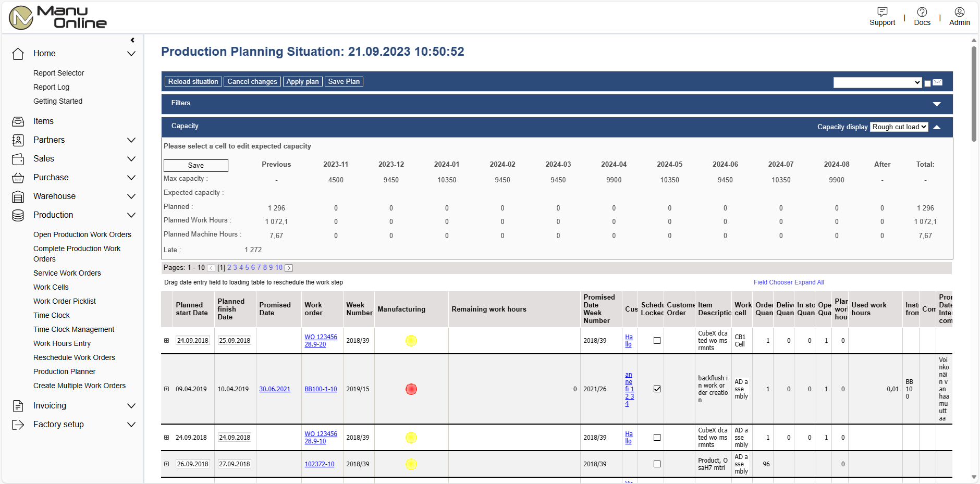
Task: Expand the Filters panel
Action: (936, 104)
